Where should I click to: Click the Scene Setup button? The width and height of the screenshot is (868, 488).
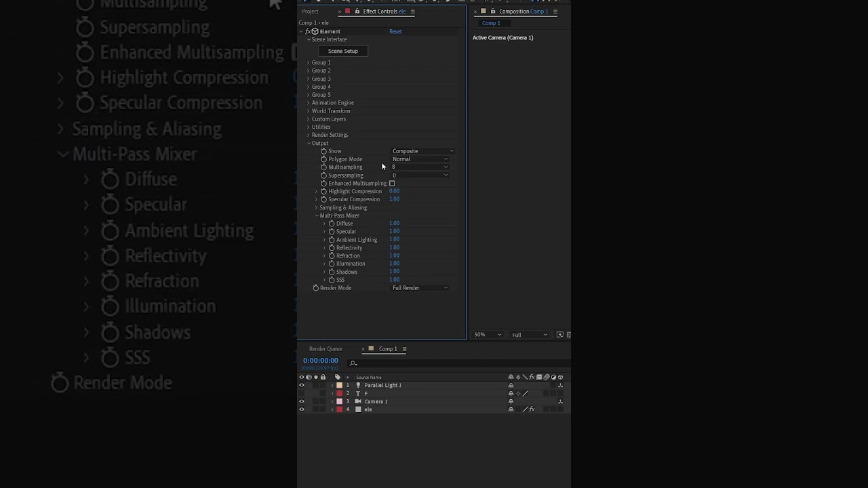[343, 51]
